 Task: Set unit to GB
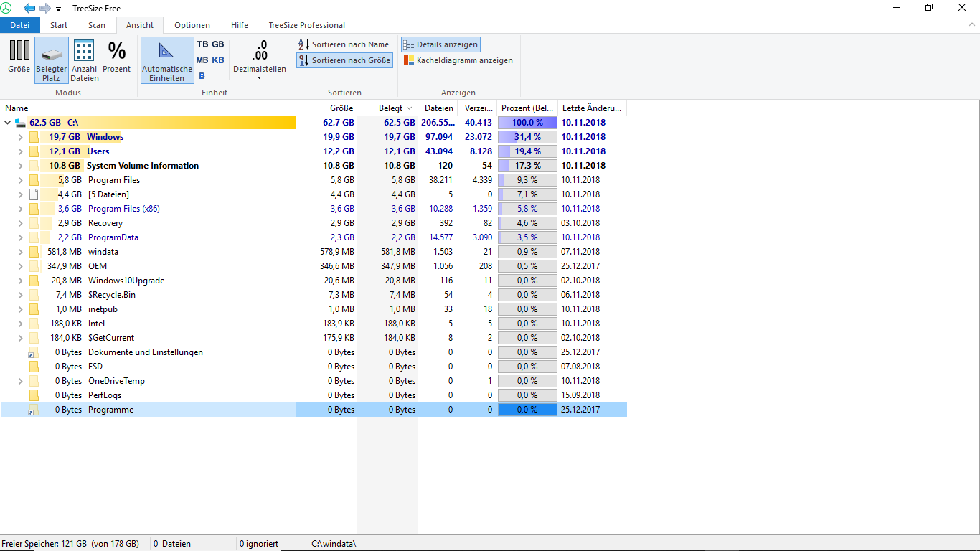pyautogui.click(x=218, y=44)
